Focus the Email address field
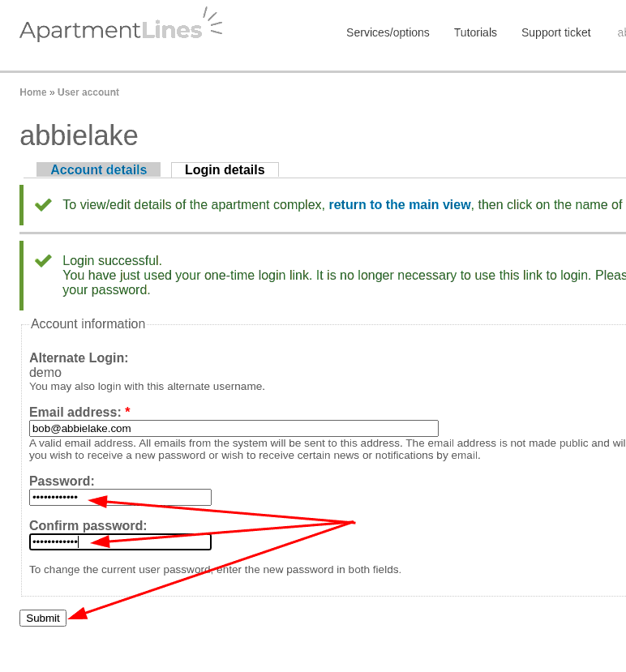The width and height of the screenshot is (626, 672). coord(234,428)
